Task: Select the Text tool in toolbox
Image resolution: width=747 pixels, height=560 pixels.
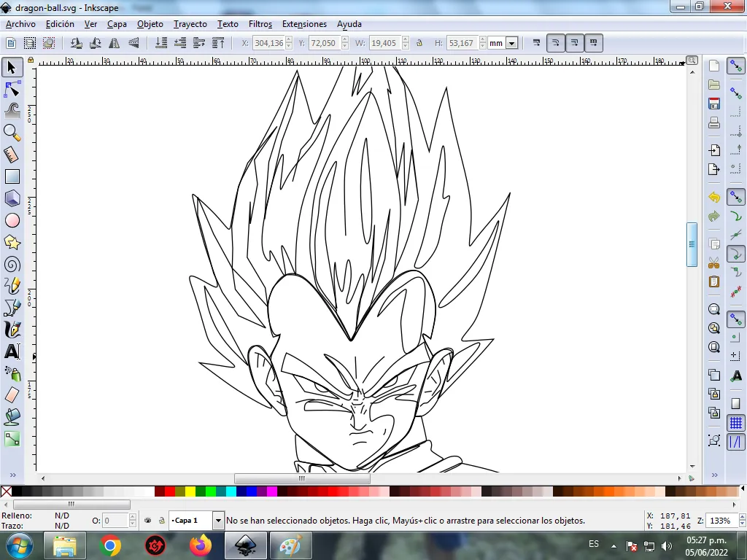Action: [x=12, y=352]
